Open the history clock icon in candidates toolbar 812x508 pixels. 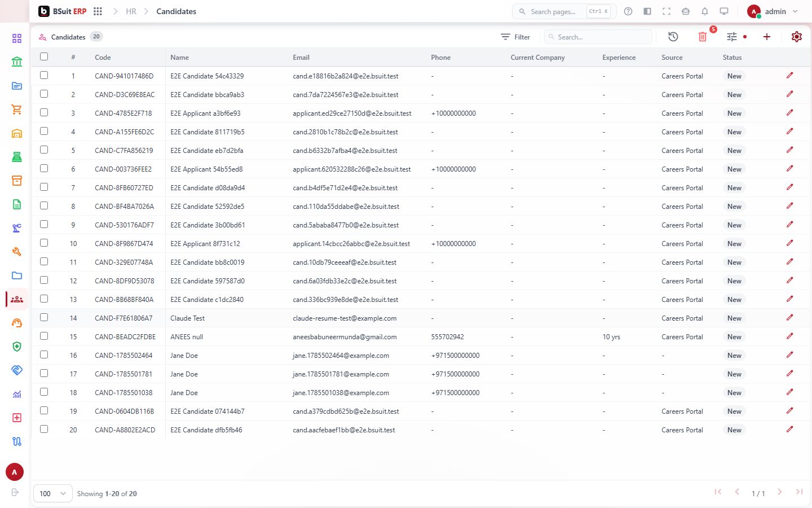673,37
